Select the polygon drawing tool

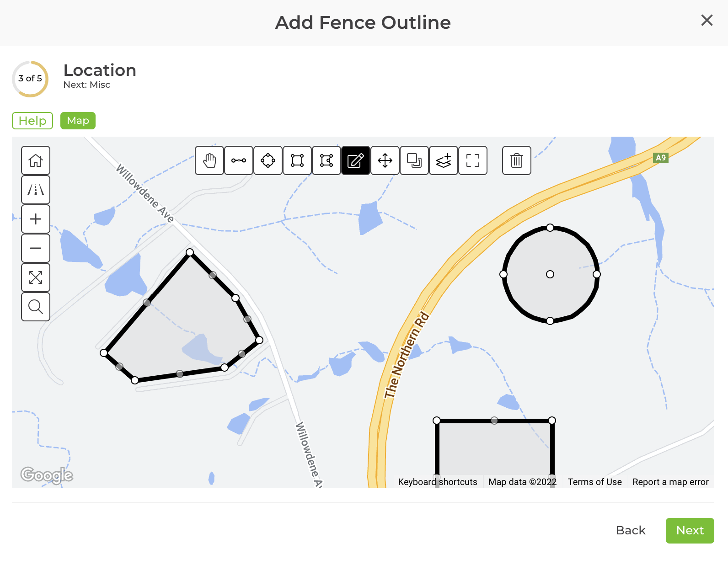click(x=326, y=161)
